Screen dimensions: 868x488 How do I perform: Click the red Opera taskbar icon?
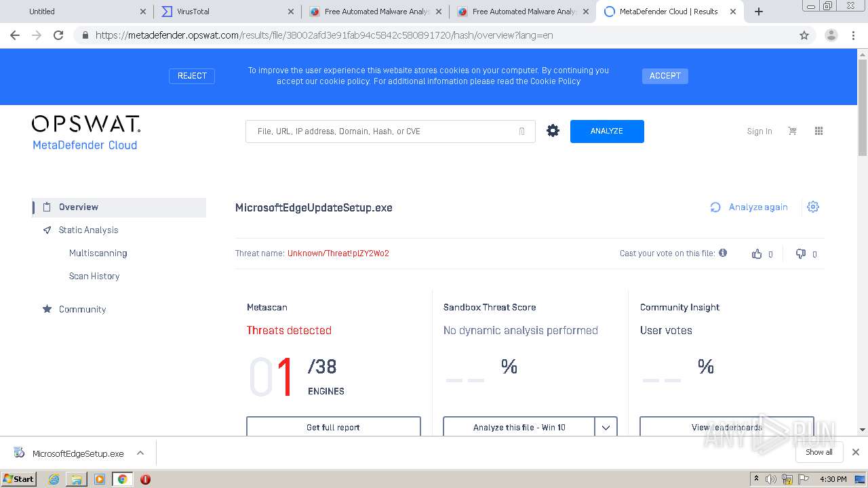coord(145,479)
